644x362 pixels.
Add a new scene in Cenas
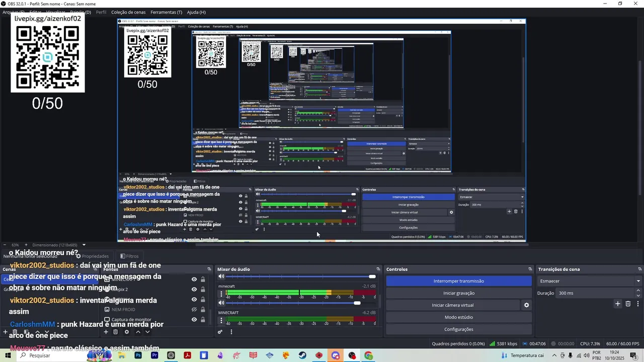pyautogui.click(x=6, y=332)
